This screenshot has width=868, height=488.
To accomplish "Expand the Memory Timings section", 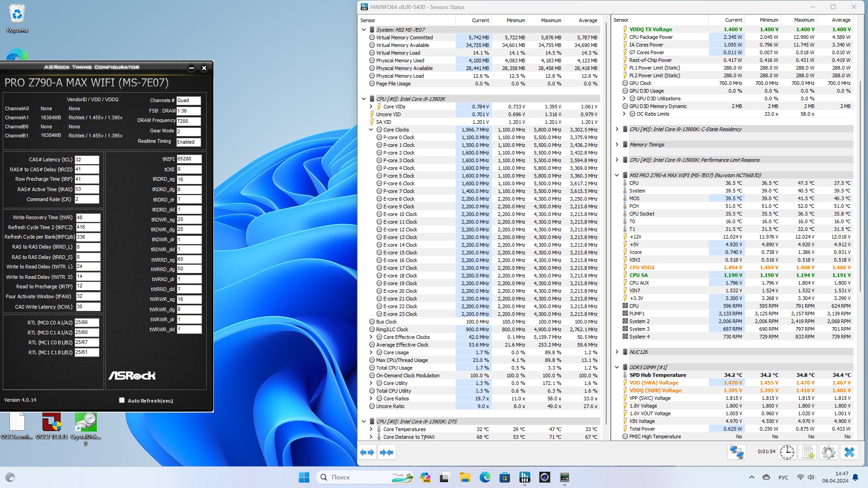I will point(617,145).
